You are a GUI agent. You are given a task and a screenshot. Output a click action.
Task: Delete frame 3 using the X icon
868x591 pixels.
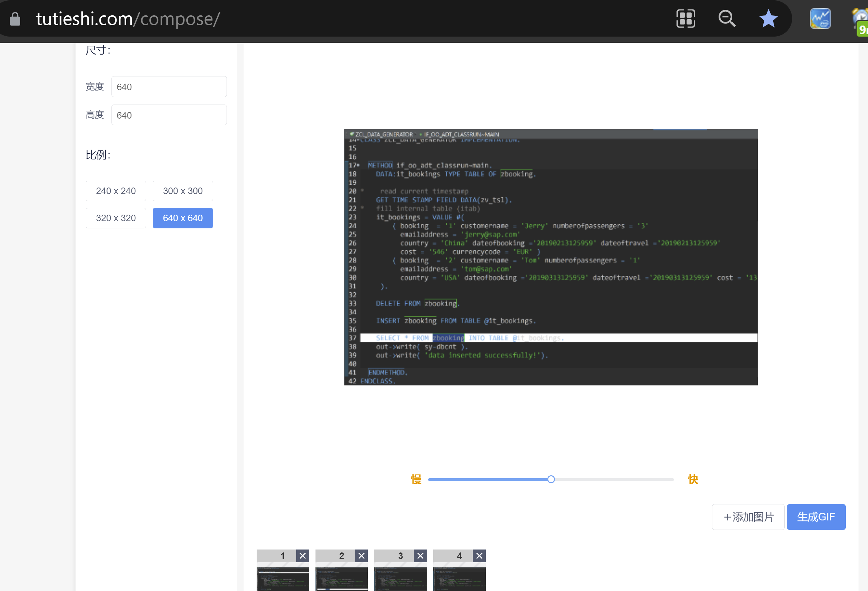[x=420, y=555]
